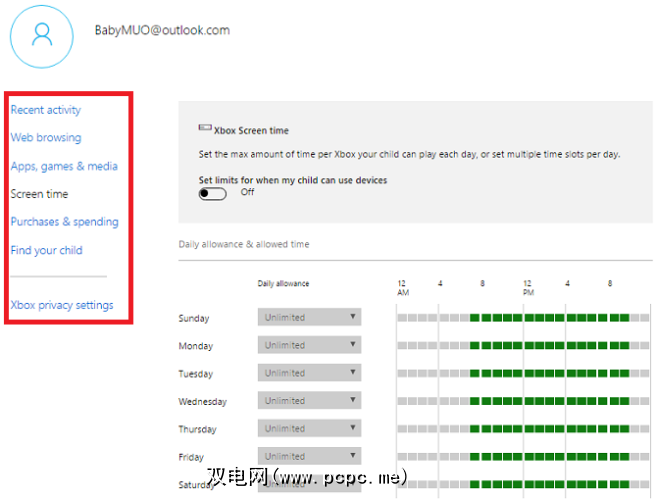Click the Friday allowed-time schedule bar

click(x=523, y=456)
